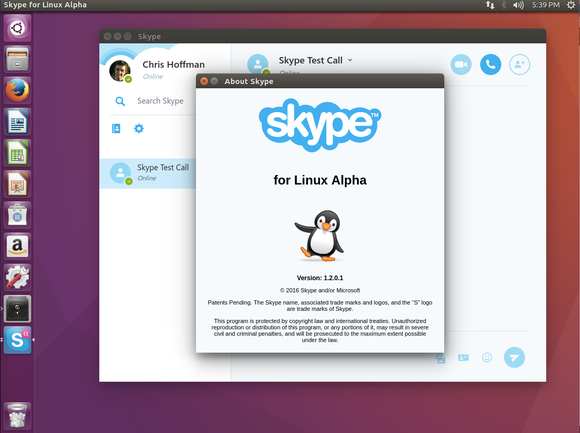Click the Skype Test Call header title
The width and height of the screenshot is (580, 433).
pos(311,61)
